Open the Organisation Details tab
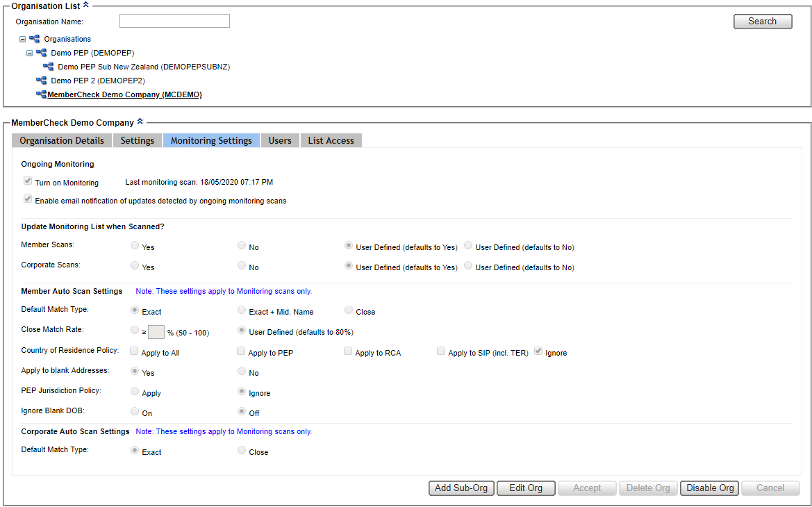 pyautogui.click(x=62, y=140)
